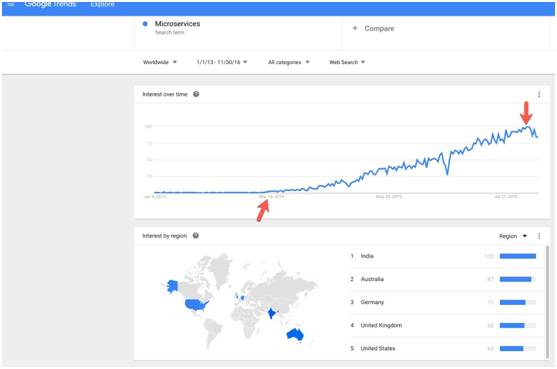Click the blue dot beside Microservices
The image size is (557, 369).
tap(145, 24)
